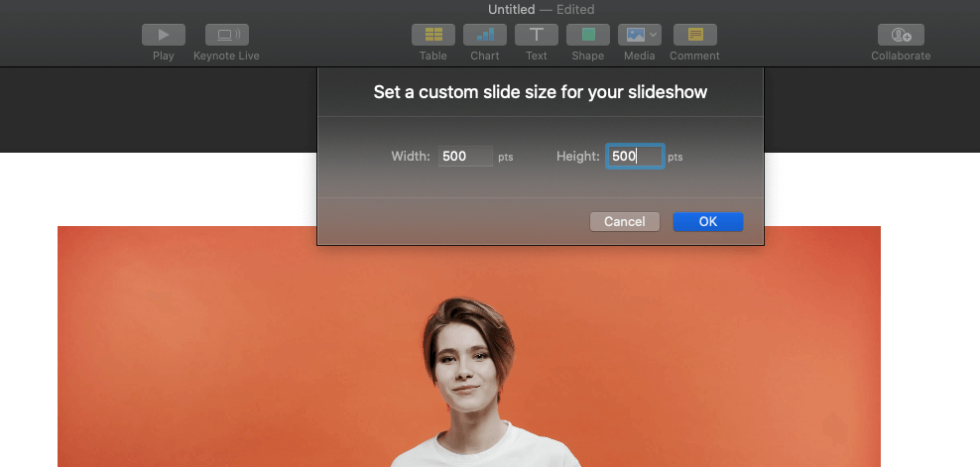Screen dimensions: 980x467
Task: Add a chart with the Chart icon
Action: (x=484, y=35)
